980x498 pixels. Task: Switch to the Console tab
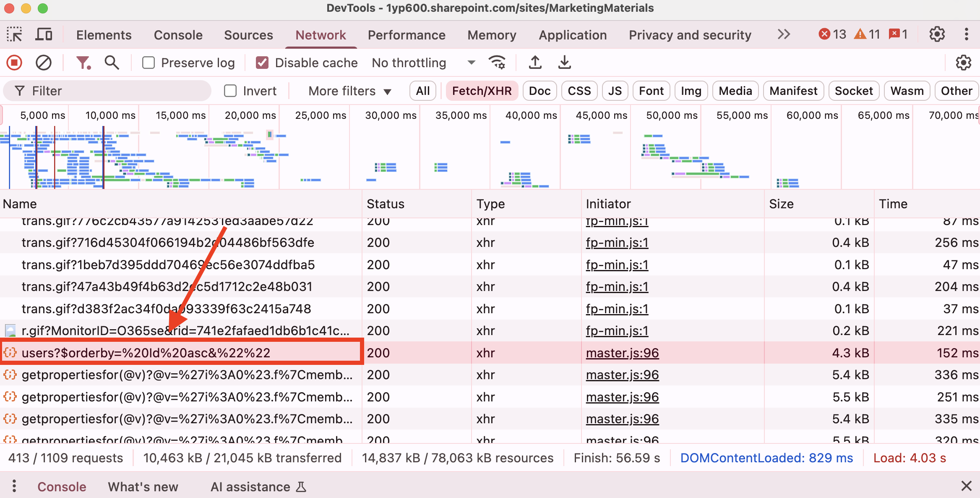click(x=178, y=35)
